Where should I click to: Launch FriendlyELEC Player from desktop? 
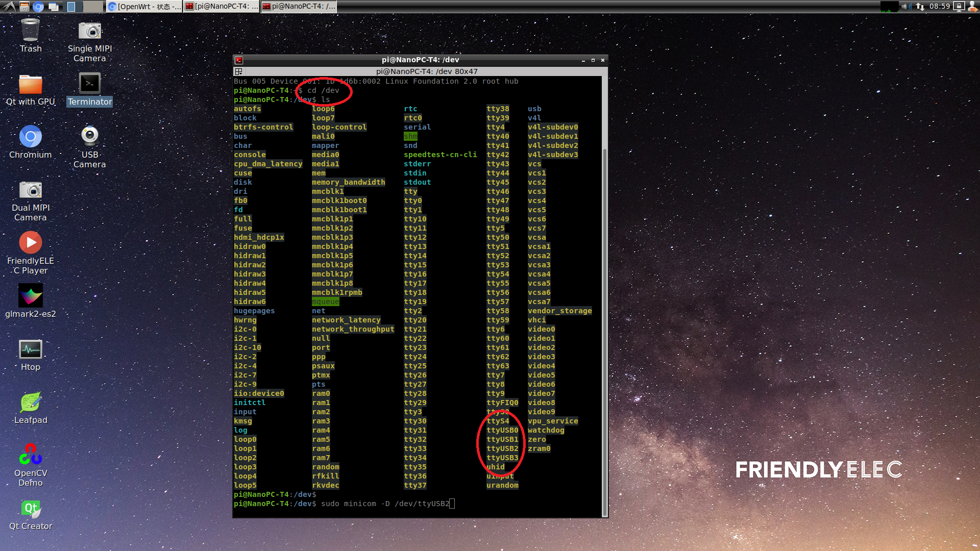point(31,253)
